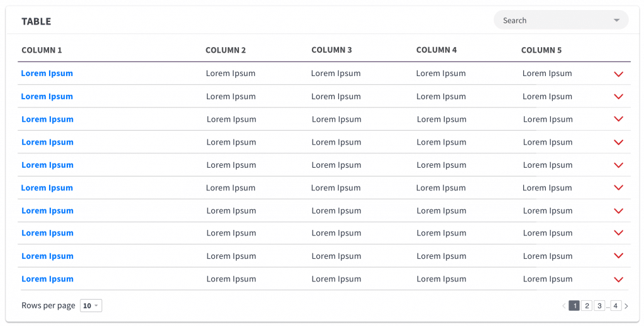
Task: Go to next page arrow
Action: tap(626, 306)
